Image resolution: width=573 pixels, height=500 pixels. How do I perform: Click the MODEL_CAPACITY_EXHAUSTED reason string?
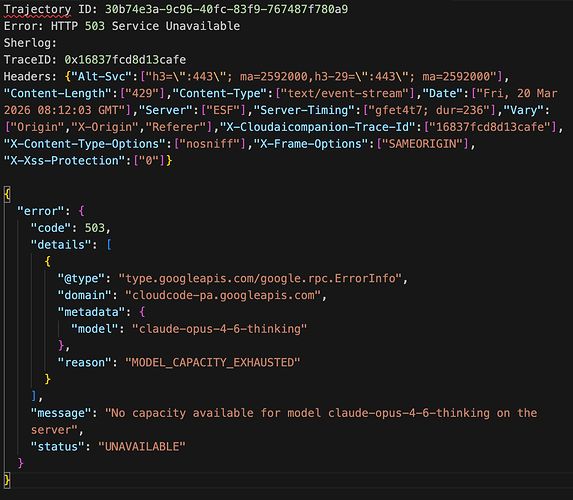coord(213,362)
